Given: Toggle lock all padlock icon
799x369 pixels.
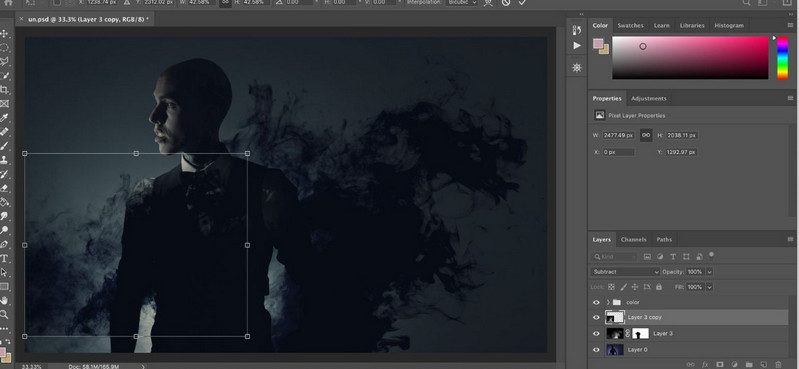Looking at the screenshot, I should click(x=658, y=287).
